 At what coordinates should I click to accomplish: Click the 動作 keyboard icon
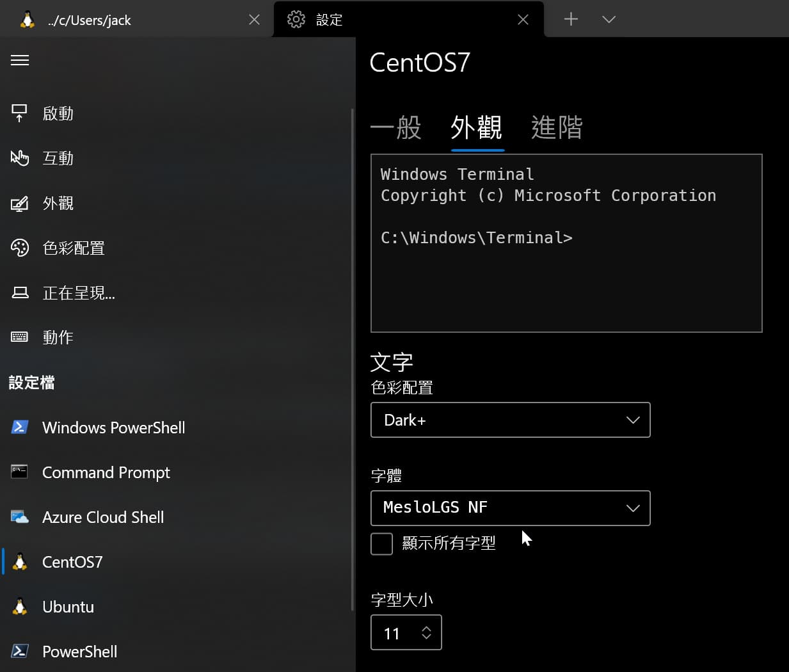pyautogui.click(x=20, y=337)
